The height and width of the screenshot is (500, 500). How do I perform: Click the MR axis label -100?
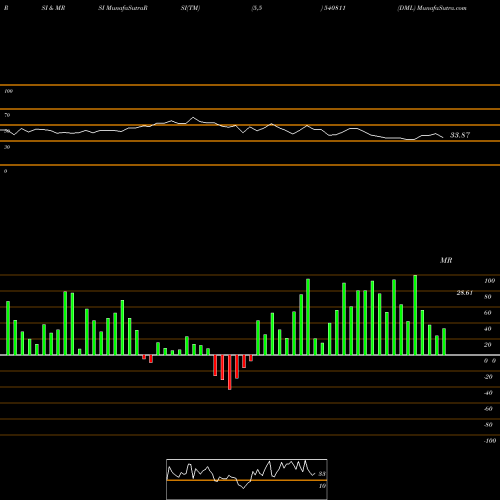pyautogui.click(x=490, y=441)
